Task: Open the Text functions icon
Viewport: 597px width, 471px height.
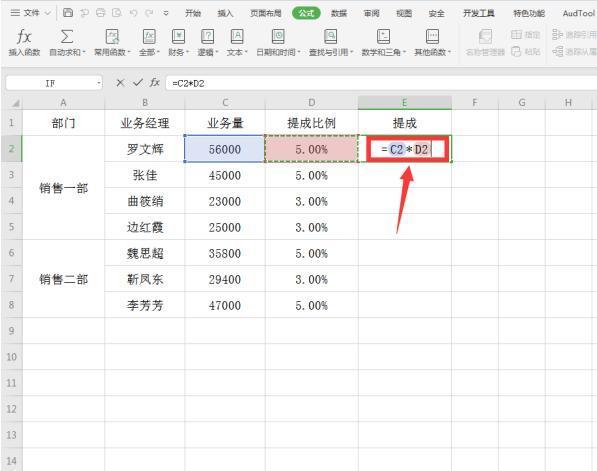Action: point(237,37)
